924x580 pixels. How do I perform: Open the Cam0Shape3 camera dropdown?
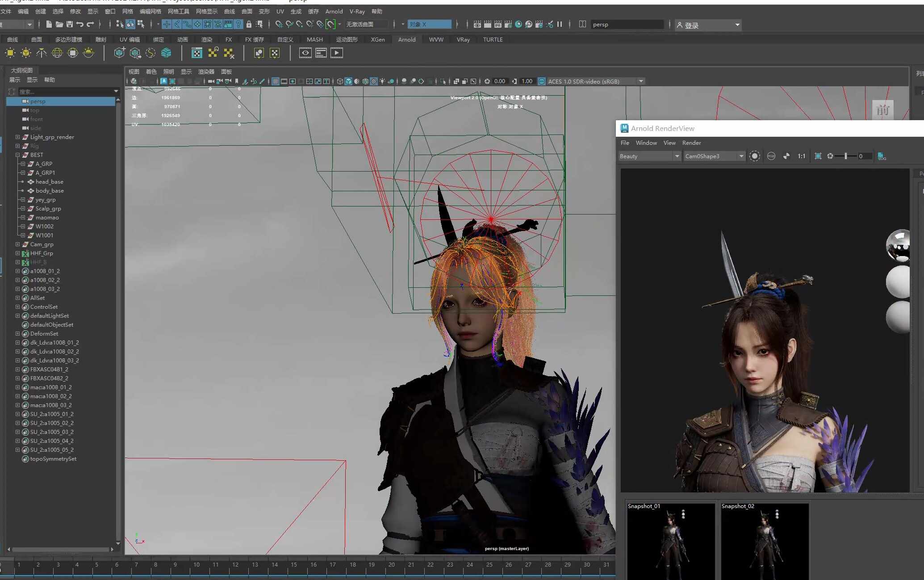point(714,156)
